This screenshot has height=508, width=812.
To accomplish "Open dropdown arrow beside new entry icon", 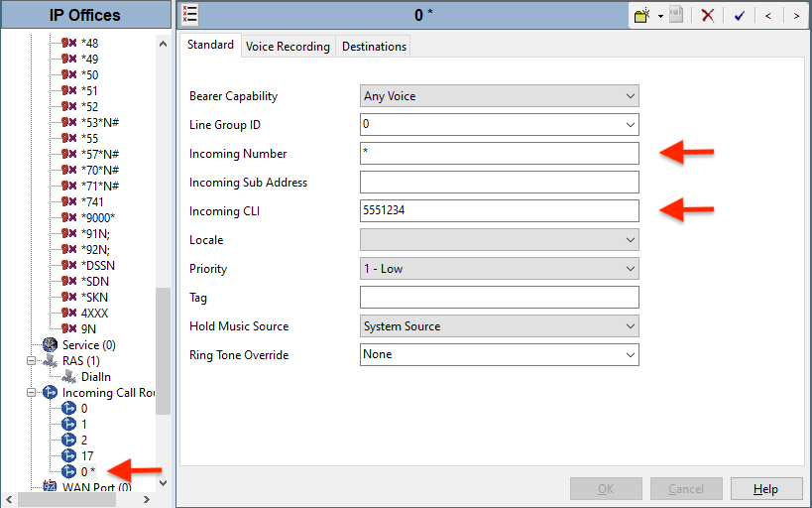I will pos(660,16).
